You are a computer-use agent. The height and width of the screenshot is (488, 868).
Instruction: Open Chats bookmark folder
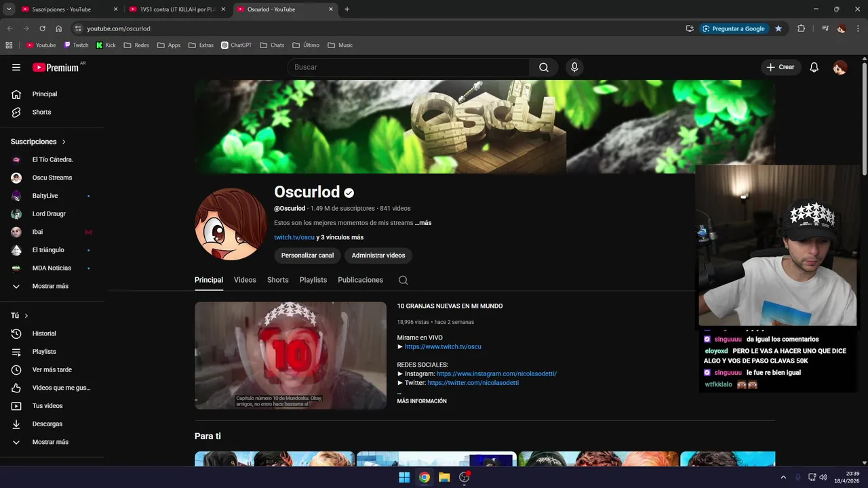click(272, 45)
